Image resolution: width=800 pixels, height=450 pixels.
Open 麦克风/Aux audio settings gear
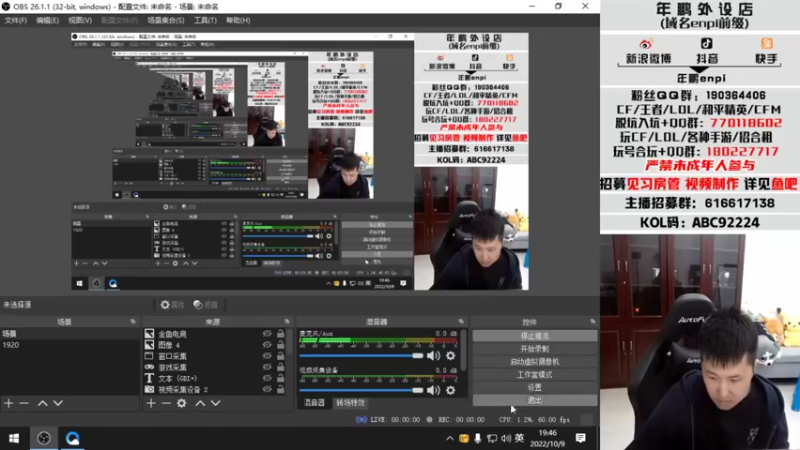451,356
